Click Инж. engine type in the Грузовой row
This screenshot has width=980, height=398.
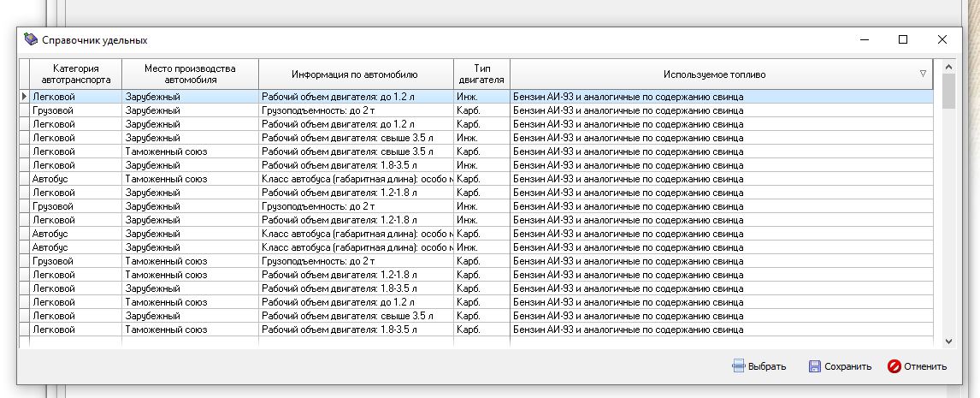pyautogui.click(x=481, y=206)
